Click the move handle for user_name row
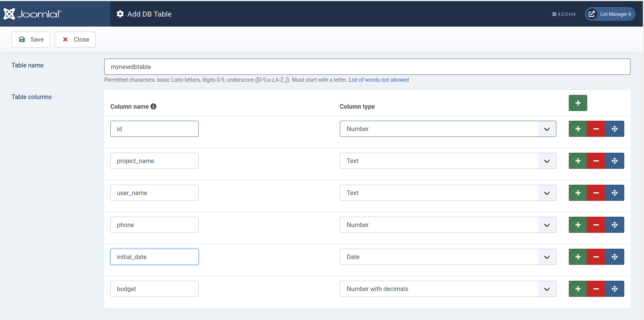The image size is (644, 320). pos(615,193)
